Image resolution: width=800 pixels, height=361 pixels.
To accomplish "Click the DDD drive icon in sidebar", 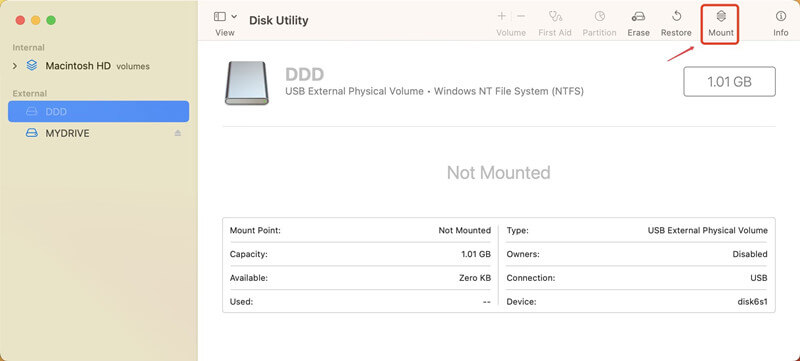I will [x=32, y=111].
